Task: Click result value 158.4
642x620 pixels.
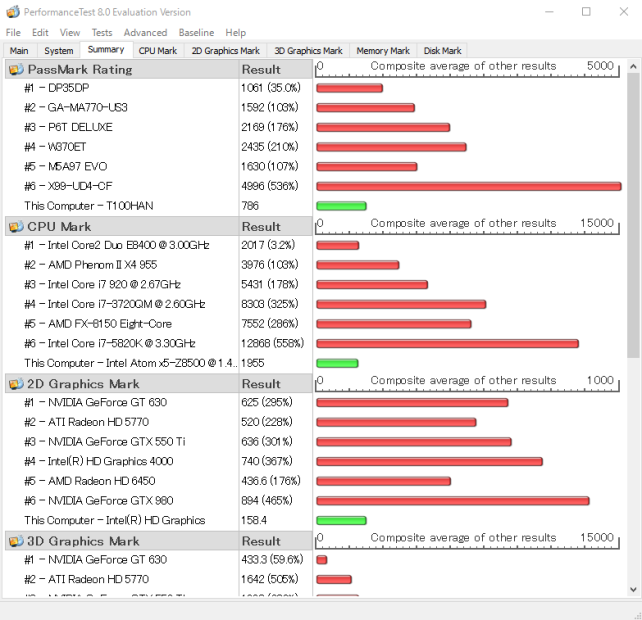Action: (254, 520)
